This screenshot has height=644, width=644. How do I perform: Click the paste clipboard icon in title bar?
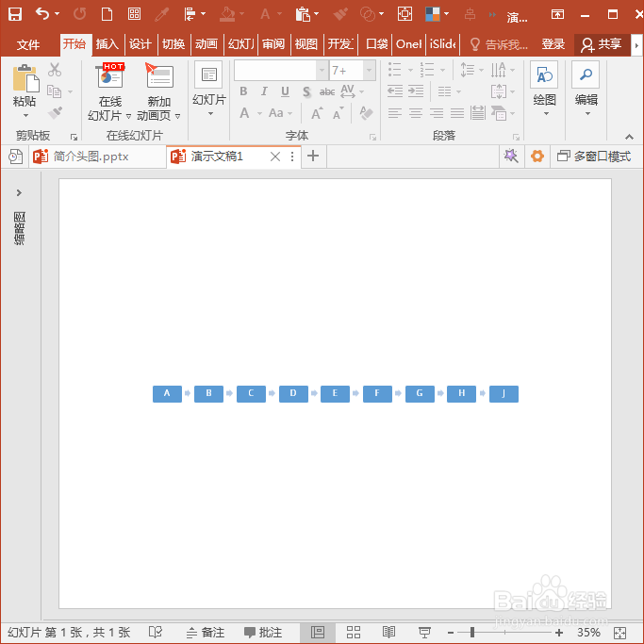click(x=303, y=14)
